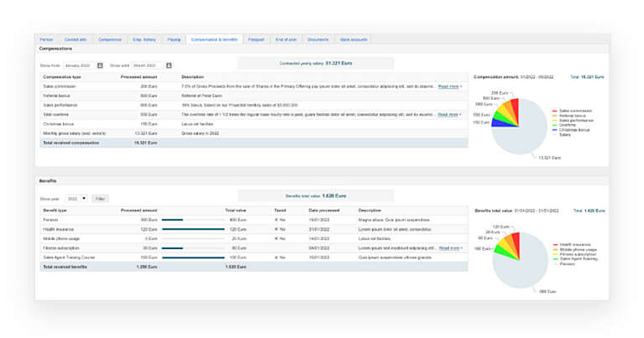Click the large grey Salary pie slice
Viewport: 644px width, 338px height.
527,133
